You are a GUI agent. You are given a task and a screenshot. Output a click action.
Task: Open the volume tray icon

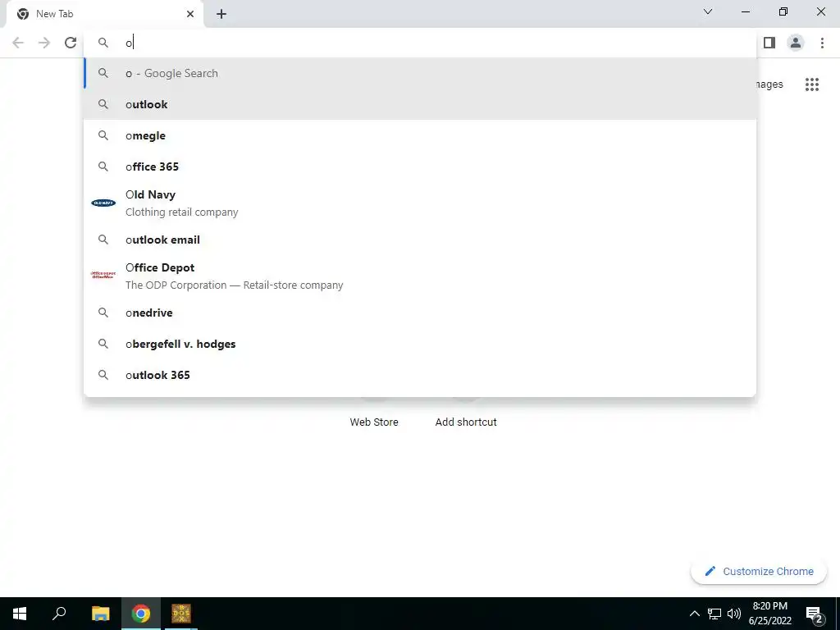click(x=734, y=614)
